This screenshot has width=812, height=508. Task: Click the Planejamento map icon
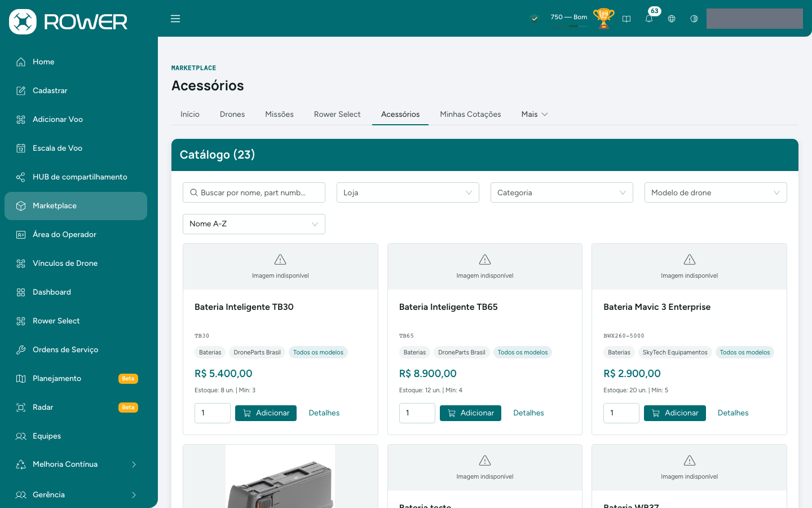[21, 379]
